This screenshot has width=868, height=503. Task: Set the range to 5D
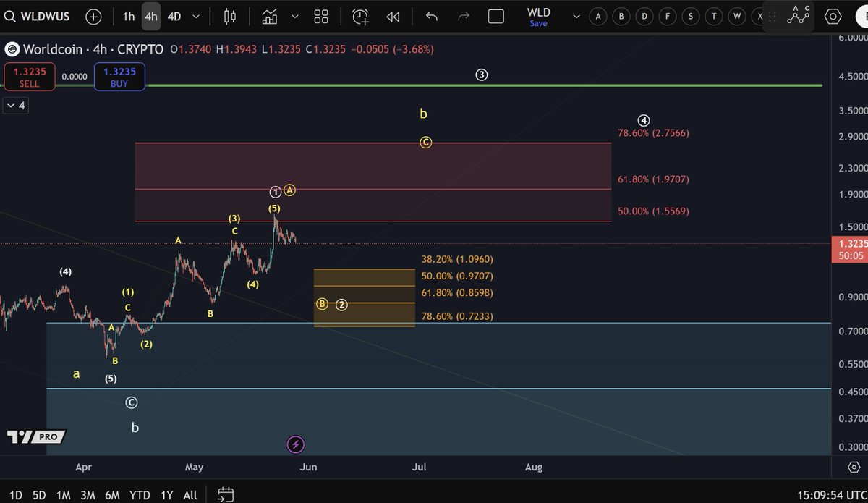(39, 495)
